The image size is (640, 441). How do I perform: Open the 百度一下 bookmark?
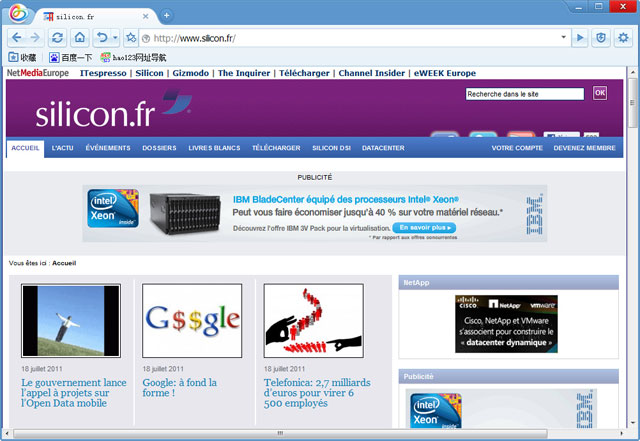(x=71, y=58)
